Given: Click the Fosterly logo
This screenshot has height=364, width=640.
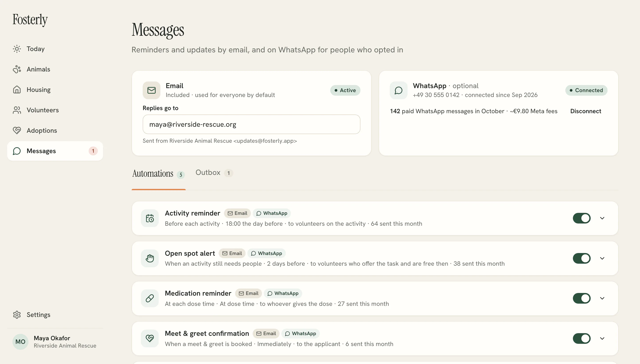Looking at the screenshot, I should pos(30,20).
